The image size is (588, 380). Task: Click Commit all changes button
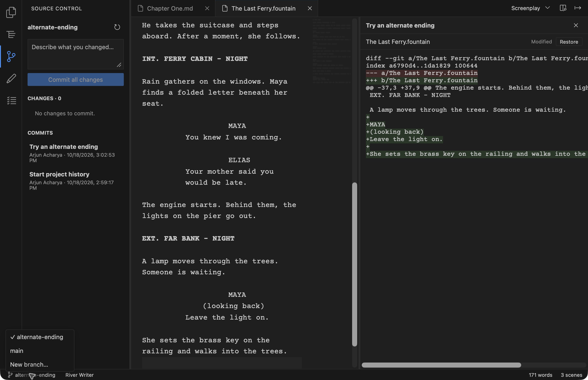[x=76, y=79]
